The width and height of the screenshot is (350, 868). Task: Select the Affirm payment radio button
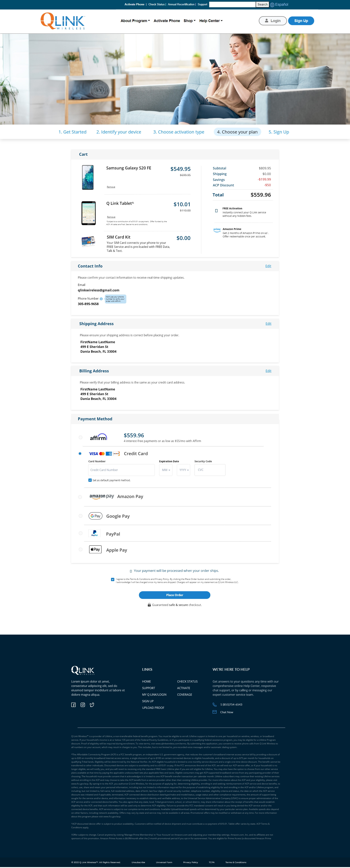[x=81, y=437]
